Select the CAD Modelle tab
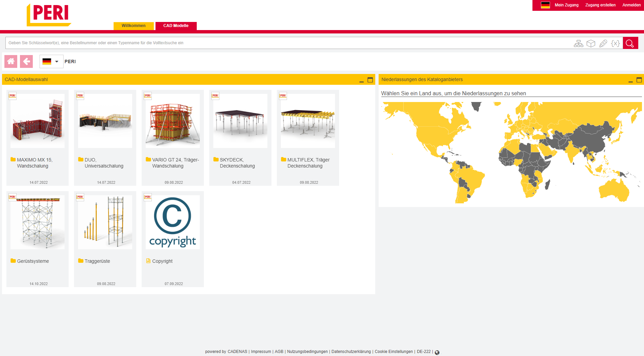644x356 pixels. pyautogui.click(x=176, y=25)
